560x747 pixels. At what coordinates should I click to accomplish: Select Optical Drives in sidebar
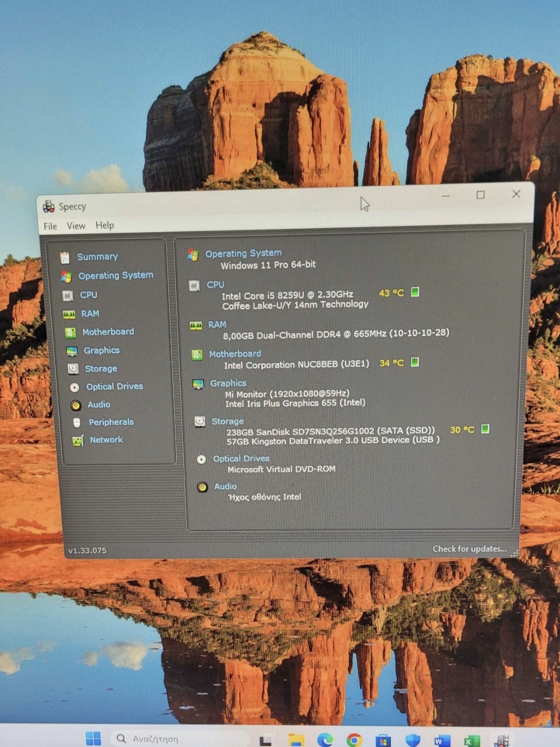click(x=114, y=387)
